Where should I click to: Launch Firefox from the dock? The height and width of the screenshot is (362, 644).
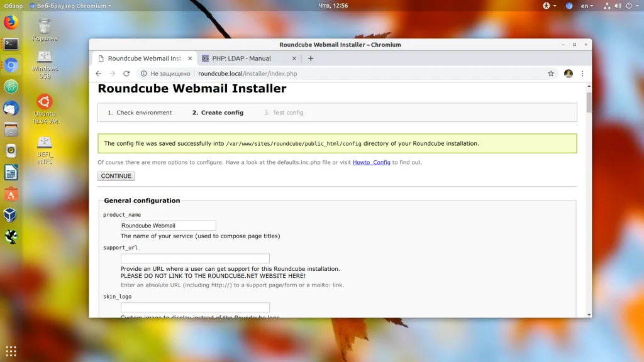tap(11, 22)
